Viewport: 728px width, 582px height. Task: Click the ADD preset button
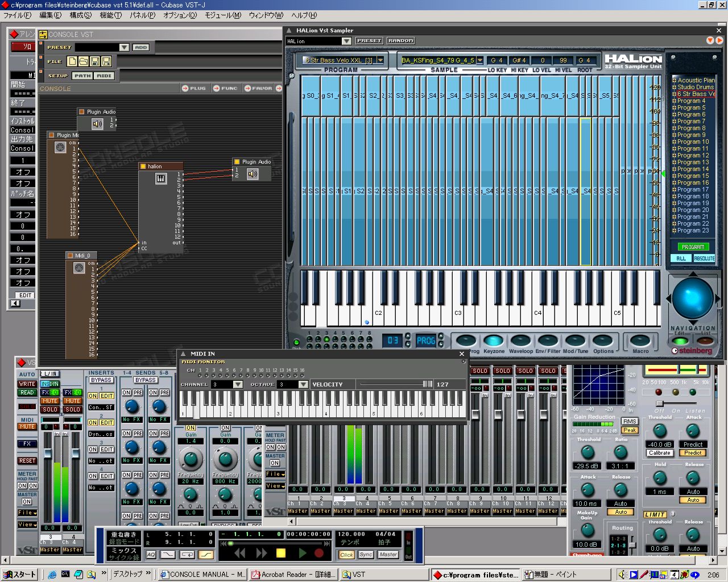(x=141, y=47)
